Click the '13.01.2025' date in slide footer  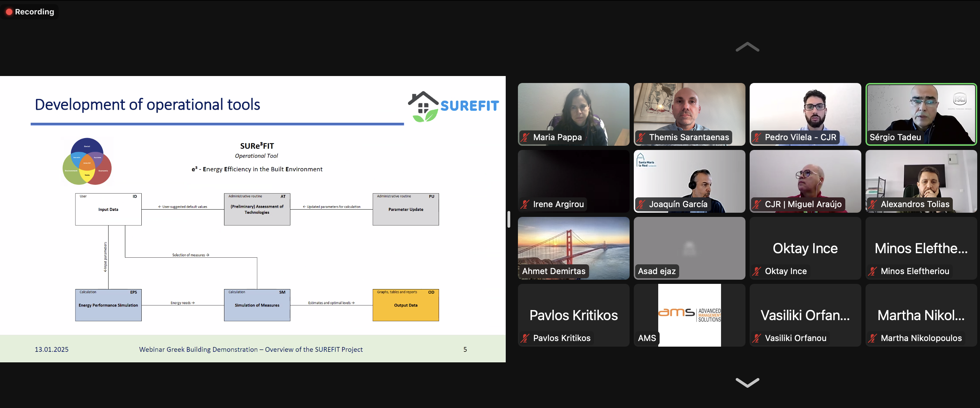52,349
